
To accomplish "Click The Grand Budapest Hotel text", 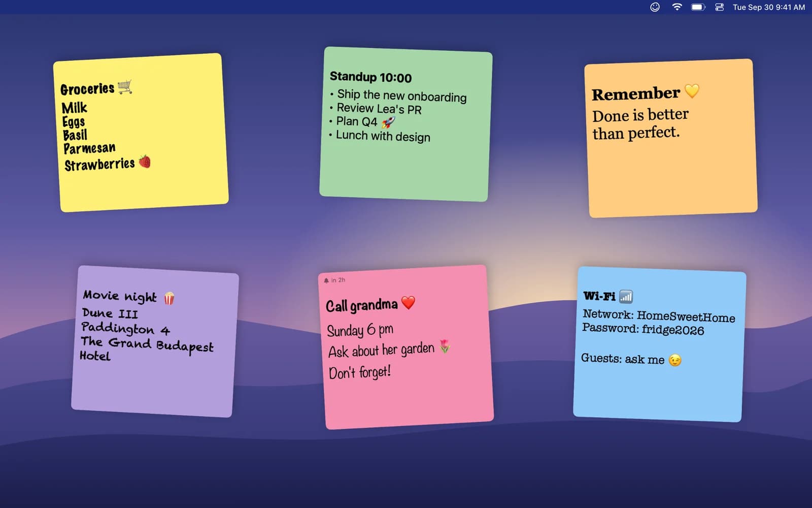I will [146, 348].
